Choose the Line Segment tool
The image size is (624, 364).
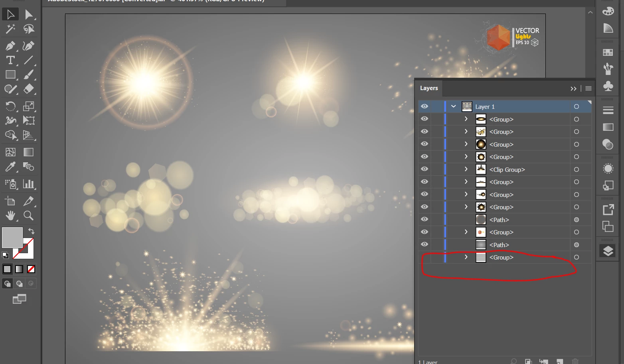pyautogui.click(x=29, y=60)
